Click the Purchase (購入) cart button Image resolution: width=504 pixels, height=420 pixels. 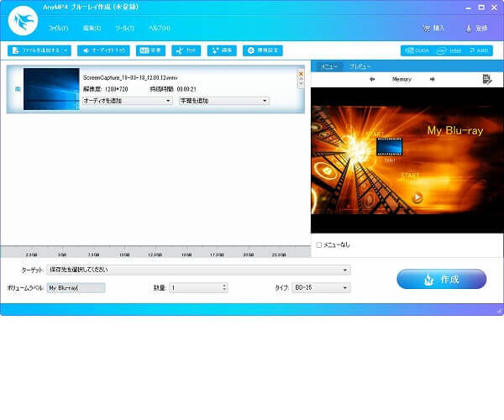(433, 29)
